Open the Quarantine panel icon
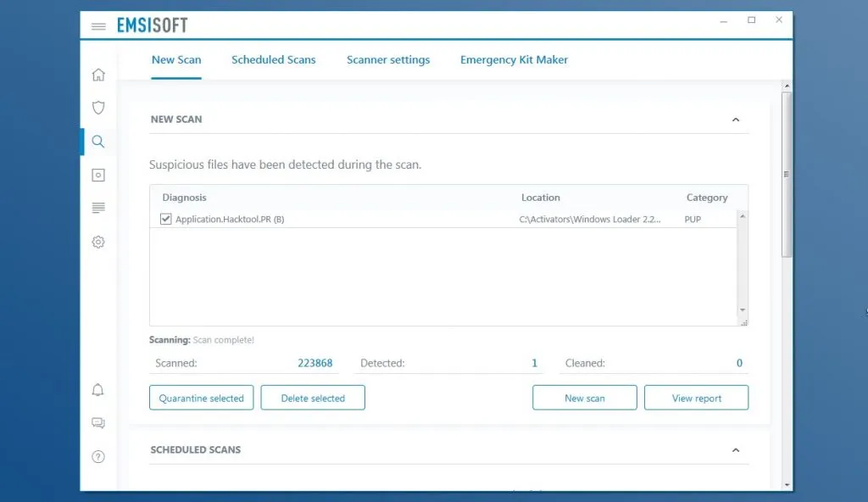This screenshot has width=868, height=502. pos(97,175)
